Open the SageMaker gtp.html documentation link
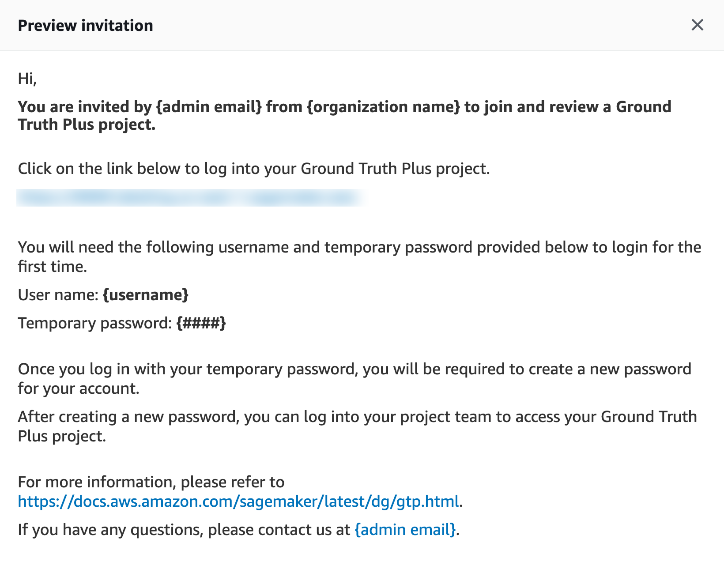The width and height of the screenshot is (724, 588). pyautogui.click(x=238, y=501)
